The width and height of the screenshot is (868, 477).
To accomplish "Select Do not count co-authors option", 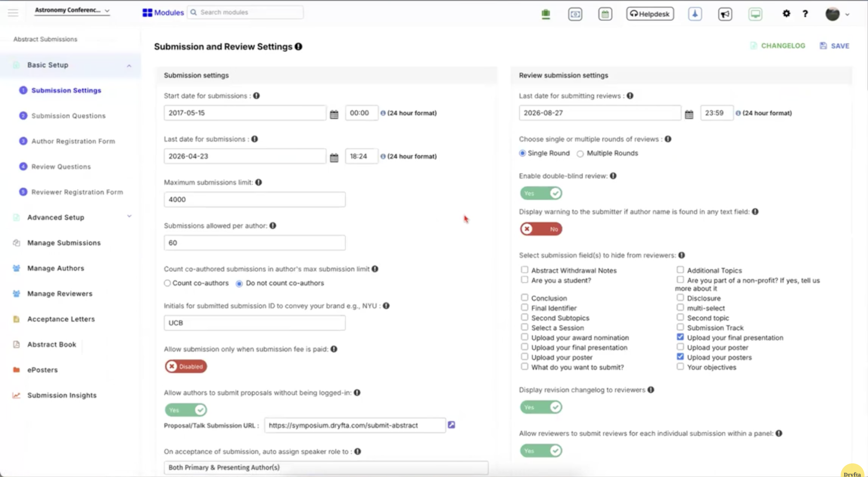I will pos(239,284).
